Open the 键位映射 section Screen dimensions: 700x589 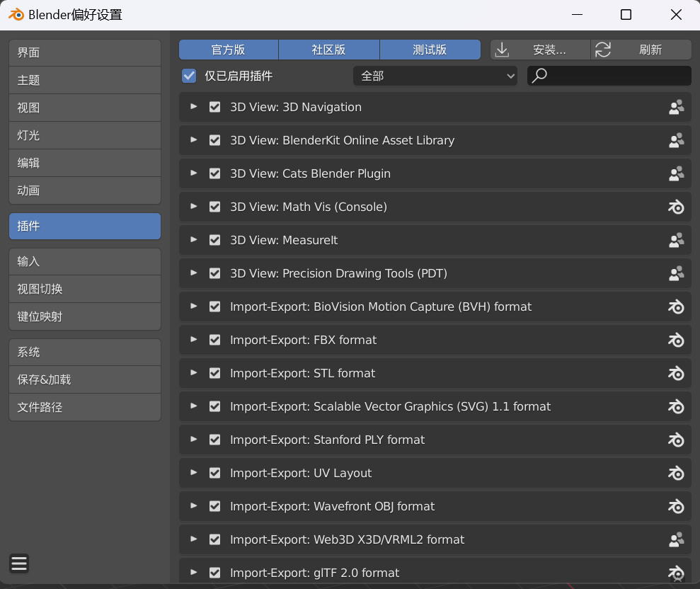(x=85, y=316)
